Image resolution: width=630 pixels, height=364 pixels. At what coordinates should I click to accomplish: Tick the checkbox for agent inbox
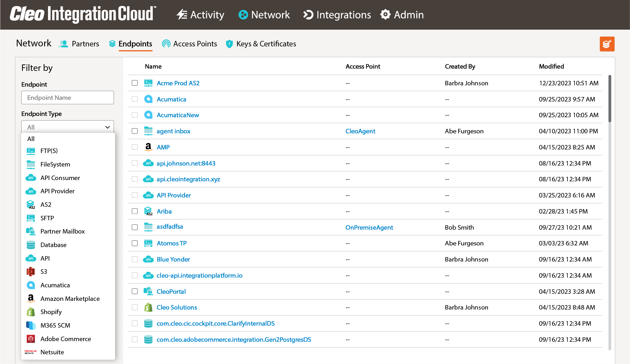[x=135, y=131]
